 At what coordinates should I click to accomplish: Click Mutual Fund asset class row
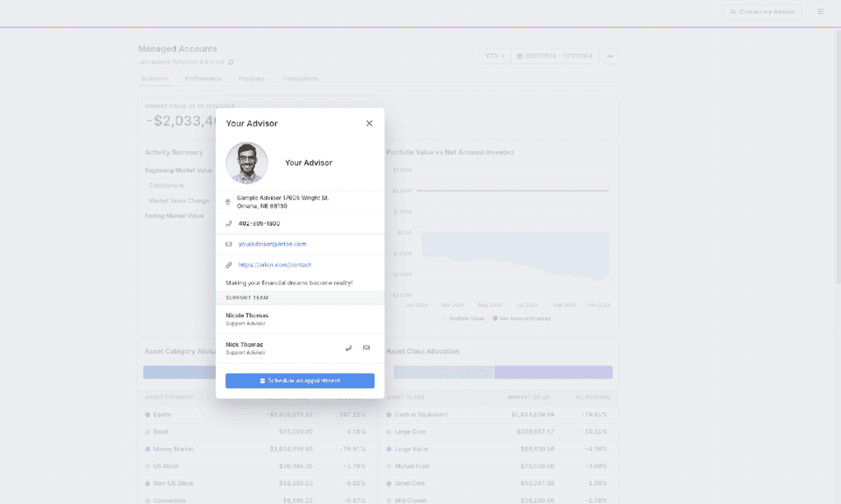(499, 466)
